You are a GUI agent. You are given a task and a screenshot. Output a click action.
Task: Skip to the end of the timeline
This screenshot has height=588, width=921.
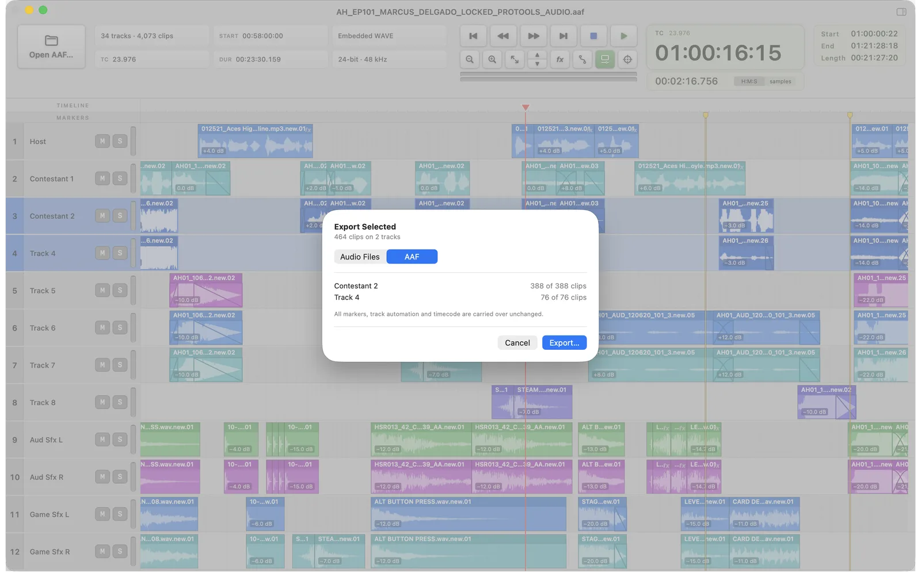[564, 36]
